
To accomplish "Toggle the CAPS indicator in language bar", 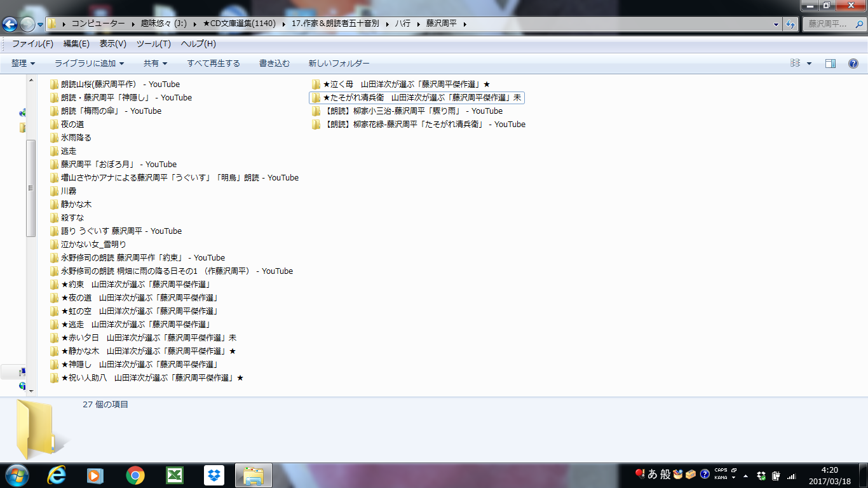I will click(x=721, y=470).
